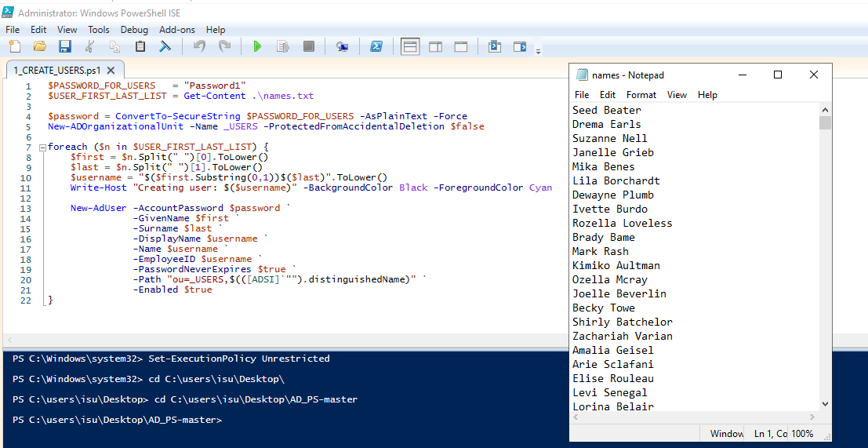Run selection toolbar icon
The image size is (868, 448).
coord(283,46)
